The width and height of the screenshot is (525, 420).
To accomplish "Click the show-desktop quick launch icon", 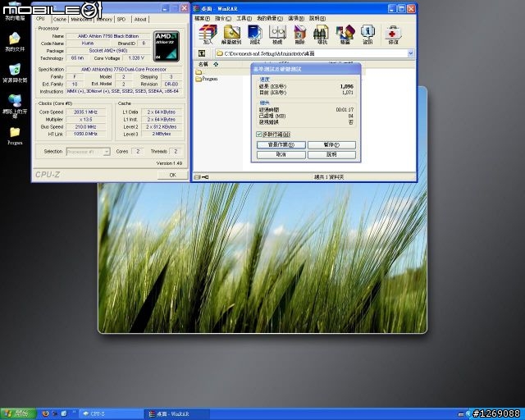I will click(64, 414).
